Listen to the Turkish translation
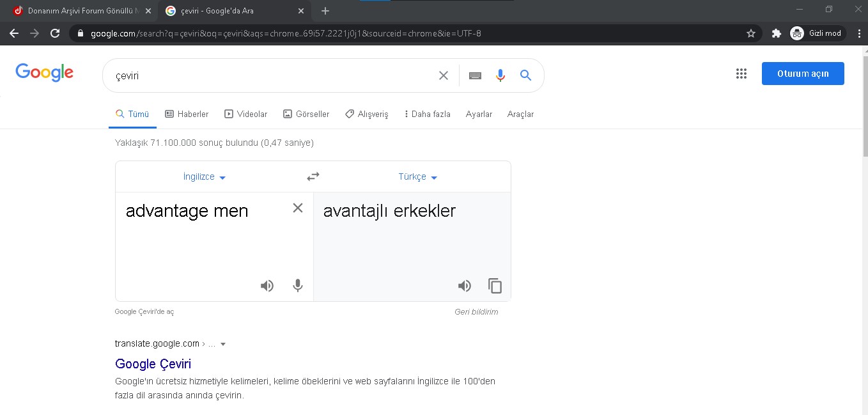868x415 pixels. (465, 286)
